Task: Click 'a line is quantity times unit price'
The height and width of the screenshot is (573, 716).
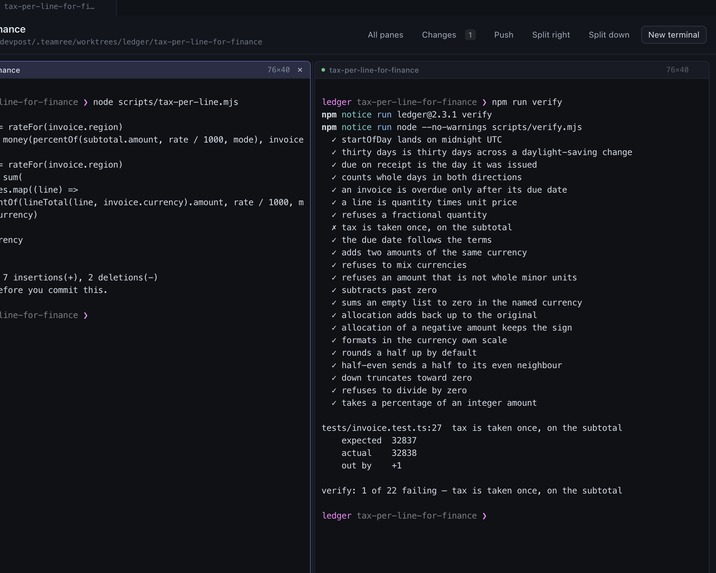Action: point(424,202)
